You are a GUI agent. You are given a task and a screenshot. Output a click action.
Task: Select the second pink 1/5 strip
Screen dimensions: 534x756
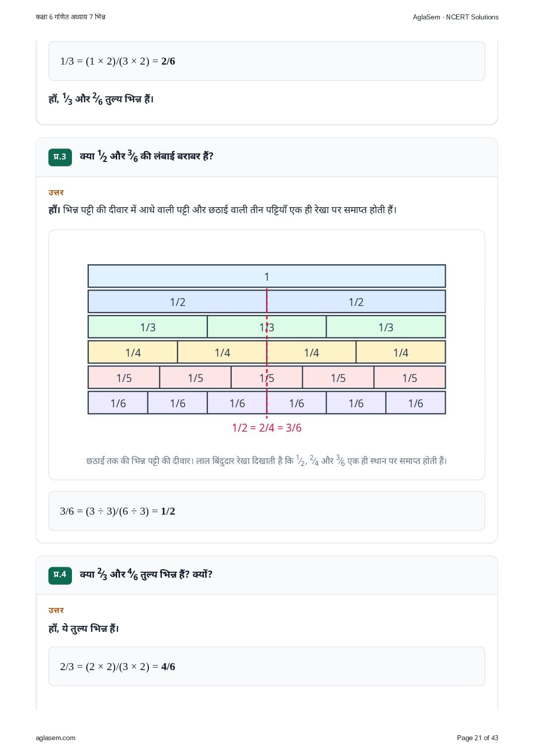(x=196, y=378)
